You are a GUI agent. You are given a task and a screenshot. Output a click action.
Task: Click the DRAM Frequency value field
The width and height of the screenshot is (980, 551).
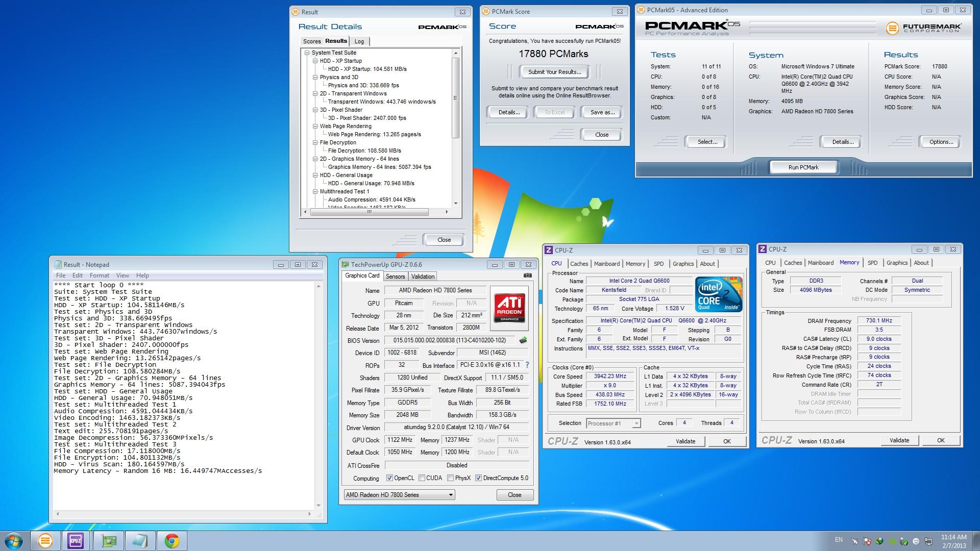[879, 320]
